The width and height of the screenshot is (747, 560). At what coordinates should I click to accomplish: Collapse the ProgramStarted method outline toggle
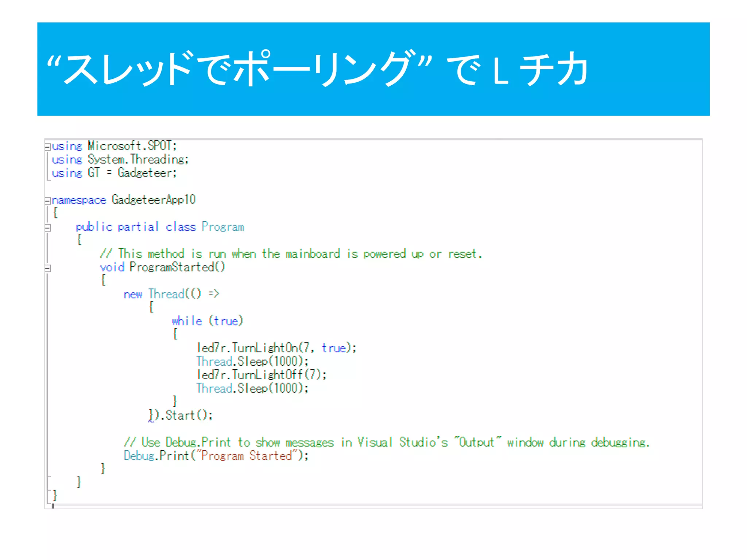pos(47,268)
